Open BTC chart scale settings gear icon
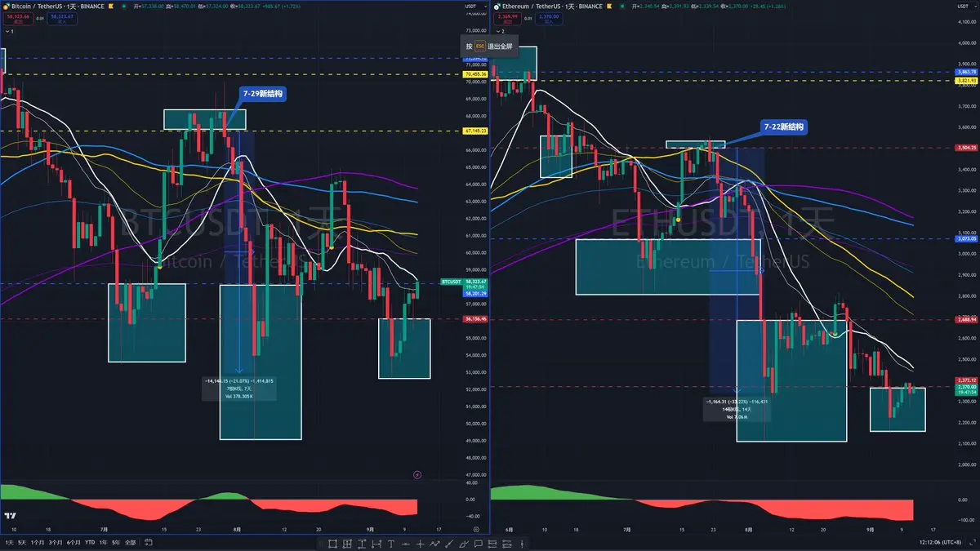 tap(476, 529)
